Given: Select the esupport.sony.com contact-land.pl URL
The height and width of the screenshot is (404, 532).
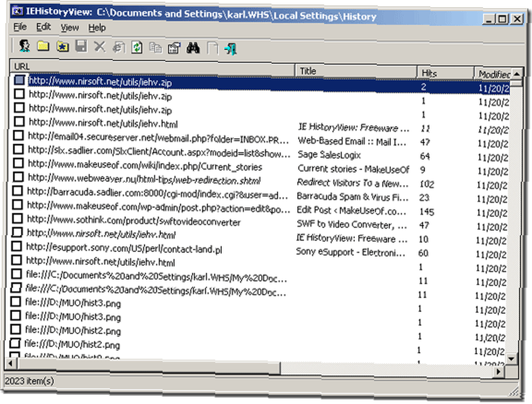Looking at the screenshot, I should [x=124, y=248].
